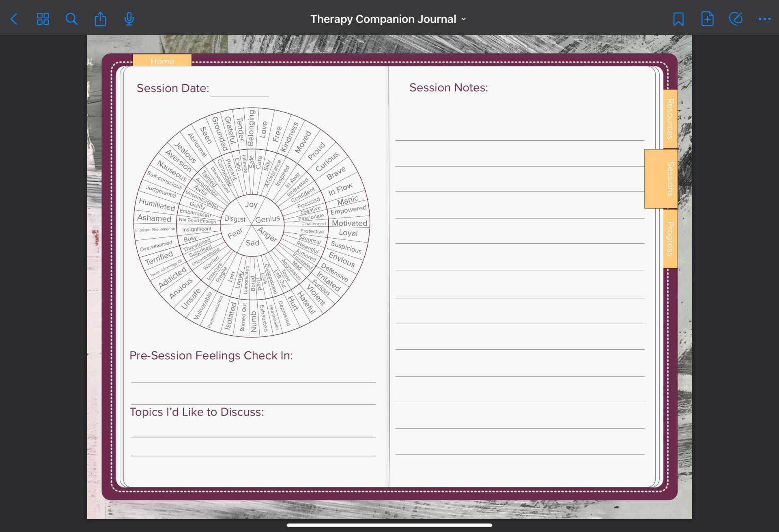Open the page thumbnails grid view
This screenshot has height=532, width=779.
[43, 19]
